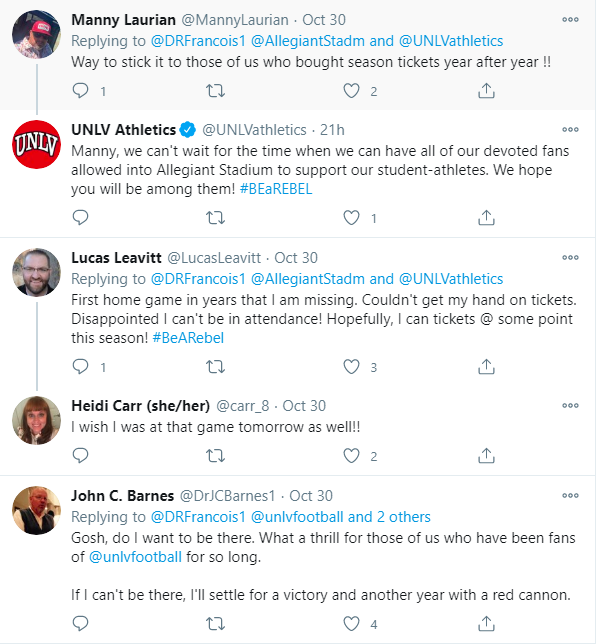Viewport: 604px width, 644px height.
Task: Open more options on UNLV Athletics tweet
Action: click(x=570, y=129)
